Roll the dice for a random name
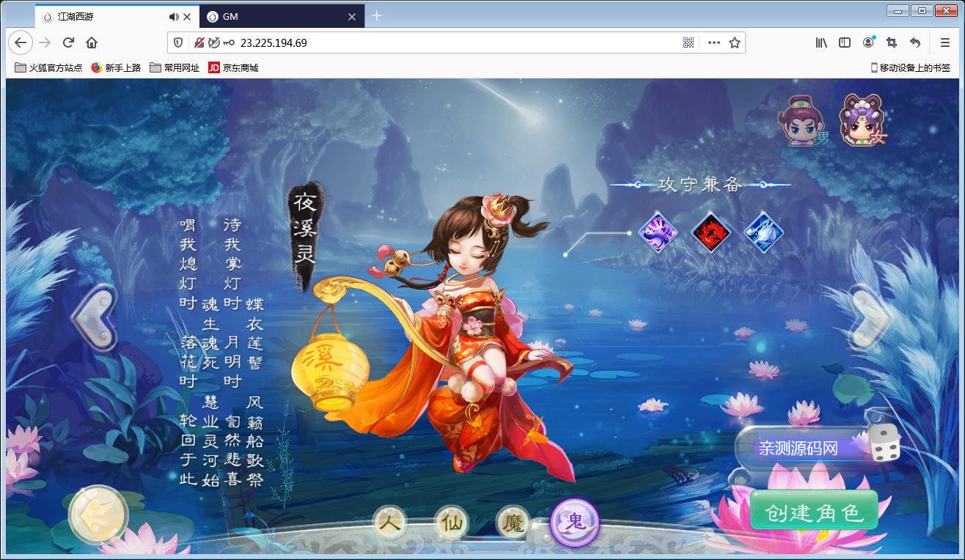Viewport: 965px width, 560px height. point(885,443)
